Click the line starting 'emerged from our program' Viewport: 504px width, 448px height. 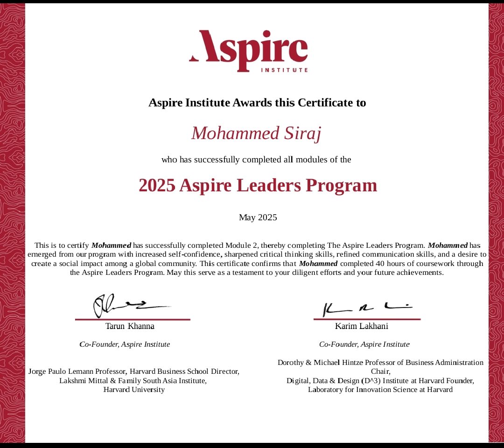[257, 254]
